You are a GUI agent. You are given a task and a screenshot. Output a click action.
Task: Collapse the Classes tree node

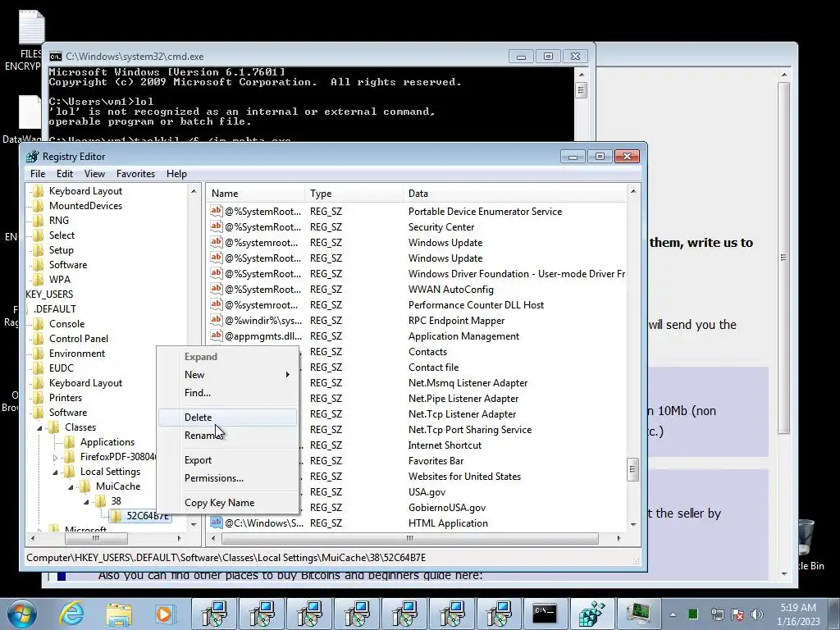(39, 428)
